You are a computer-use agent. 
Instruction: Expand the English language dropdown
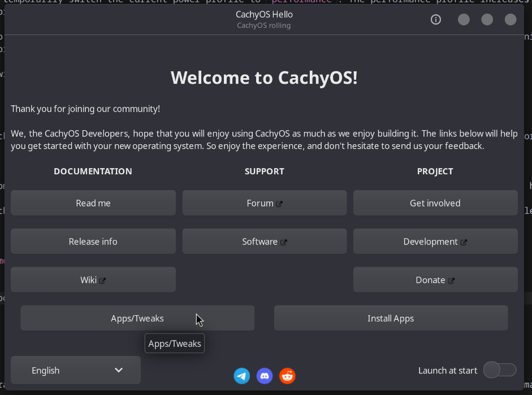click(x=76, y=370)
